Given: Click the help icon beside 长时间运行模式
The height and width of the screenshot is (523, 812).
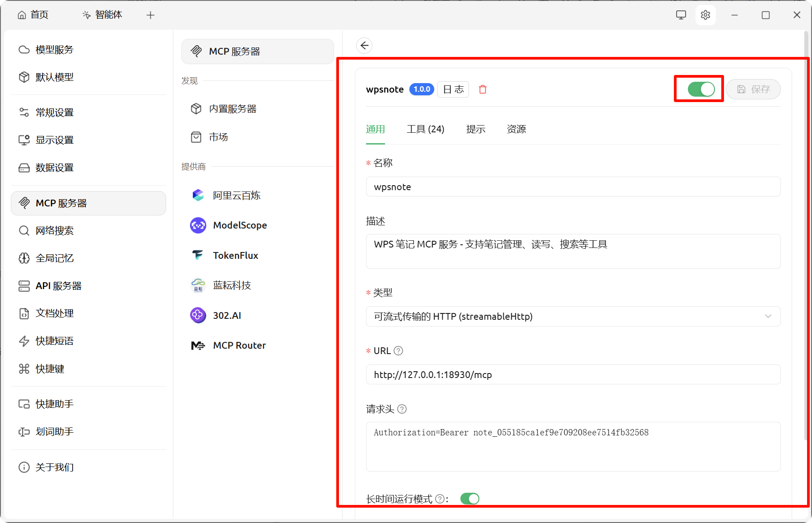Looking at the screenshot, I should [440, 499].
